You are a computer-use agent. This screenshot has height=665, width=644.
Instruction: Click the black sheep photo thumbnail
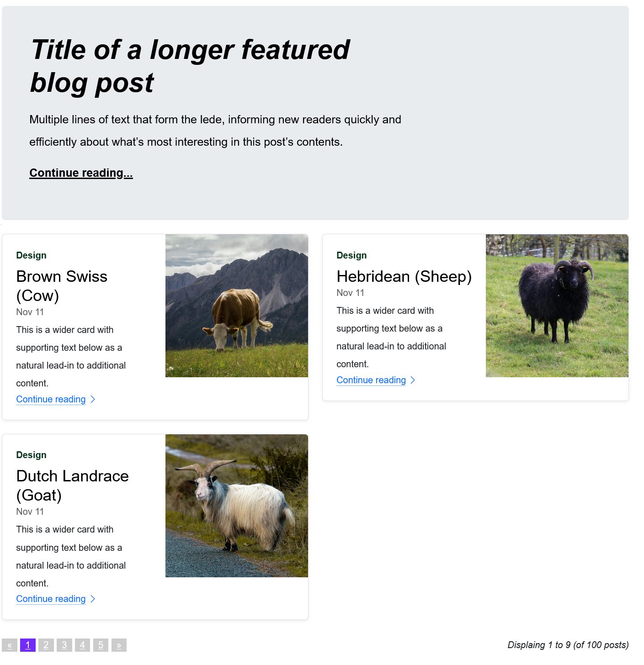coord(557,306)
